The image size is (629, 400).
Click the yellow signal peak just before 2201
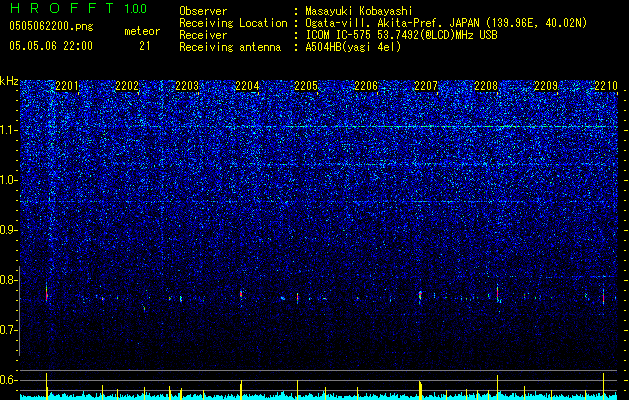point(47,386)
